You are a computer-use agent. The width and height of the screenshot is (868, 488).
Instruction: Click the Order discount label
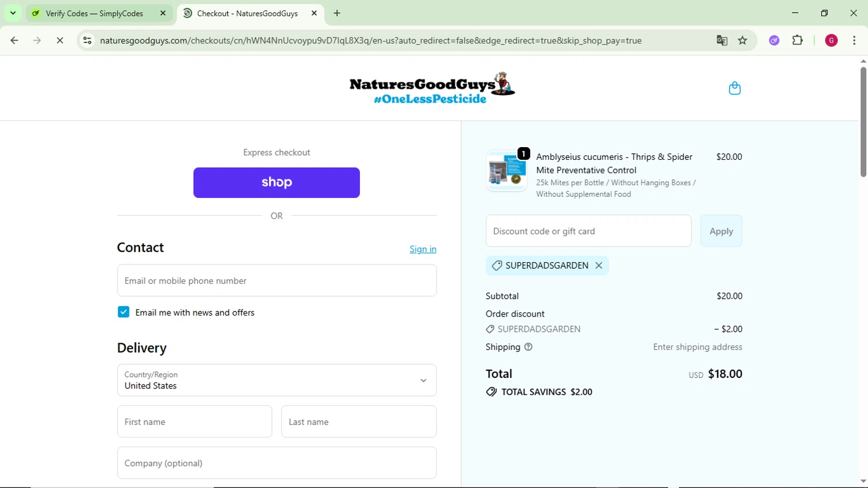click(x=515, y=314)
